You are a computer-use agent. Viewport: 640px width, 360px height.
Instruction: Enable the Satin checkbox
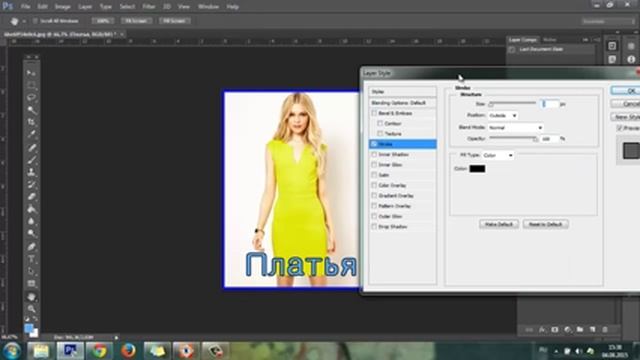point(374,175)
